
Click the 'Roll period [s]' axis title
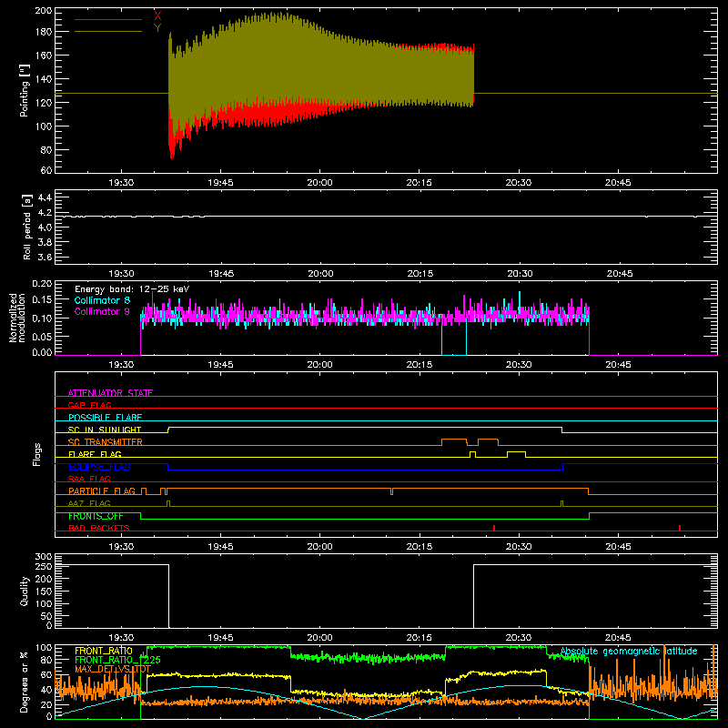point(27,227)
